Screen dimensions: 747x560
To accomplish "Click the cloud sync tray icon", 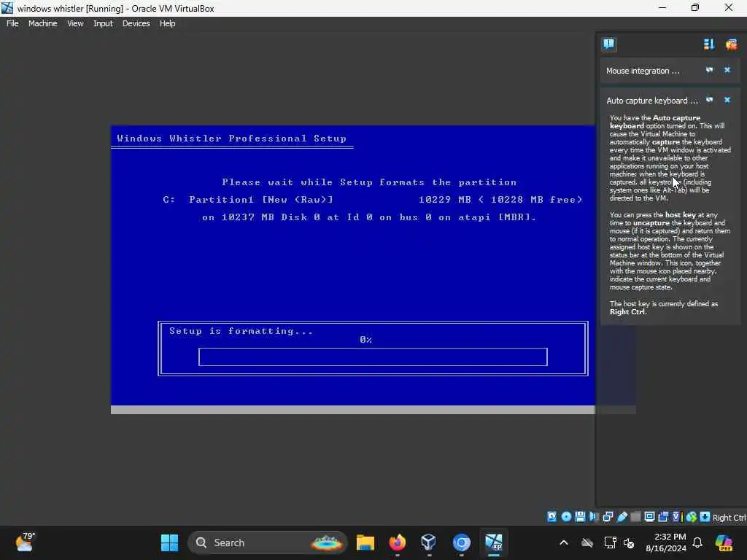I will (x=587, y=542).
